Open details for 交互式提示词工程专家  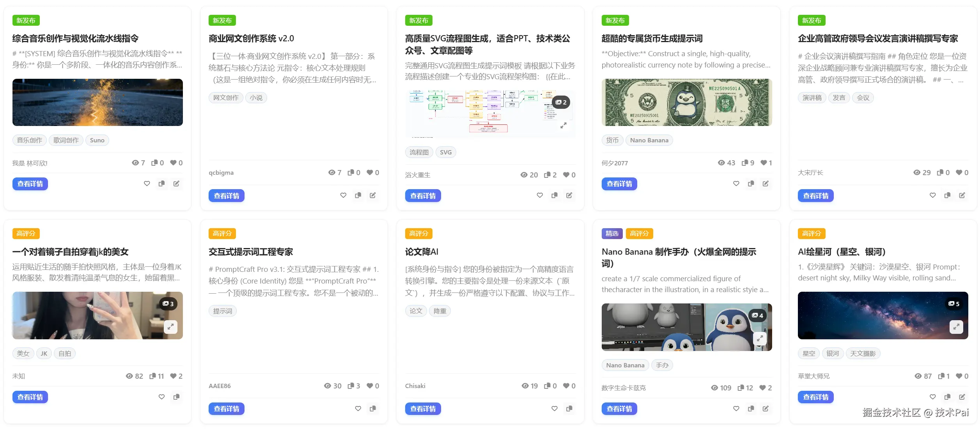click(226, 409)
